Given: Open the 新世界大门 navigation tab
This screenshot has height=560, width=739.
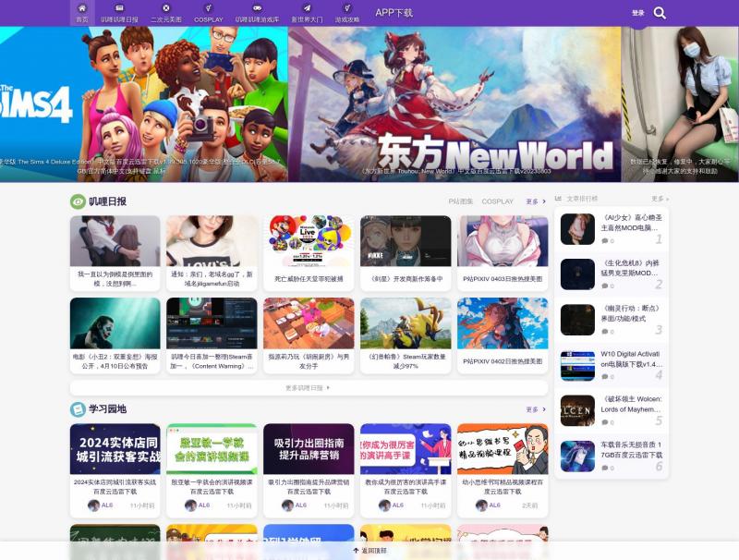Looking at the screenshot, I should 307,13.
